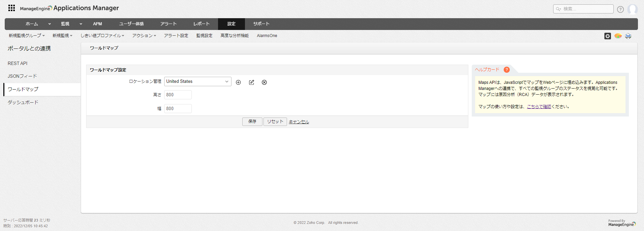Click the キャンセル link
This screenshot has height=231, width=644.
tap(299, 122)
